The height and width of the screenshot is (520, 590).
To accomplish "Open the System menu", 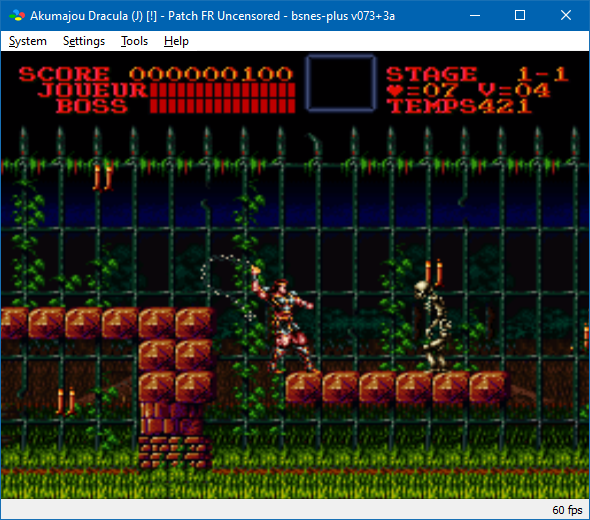I will click(x=28, y=41).
